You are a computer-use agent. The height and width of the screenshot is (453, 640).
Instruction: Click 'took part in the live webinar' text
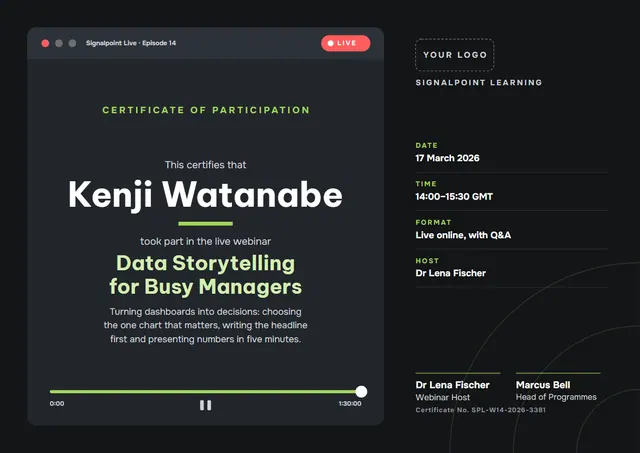pos(205,242)
